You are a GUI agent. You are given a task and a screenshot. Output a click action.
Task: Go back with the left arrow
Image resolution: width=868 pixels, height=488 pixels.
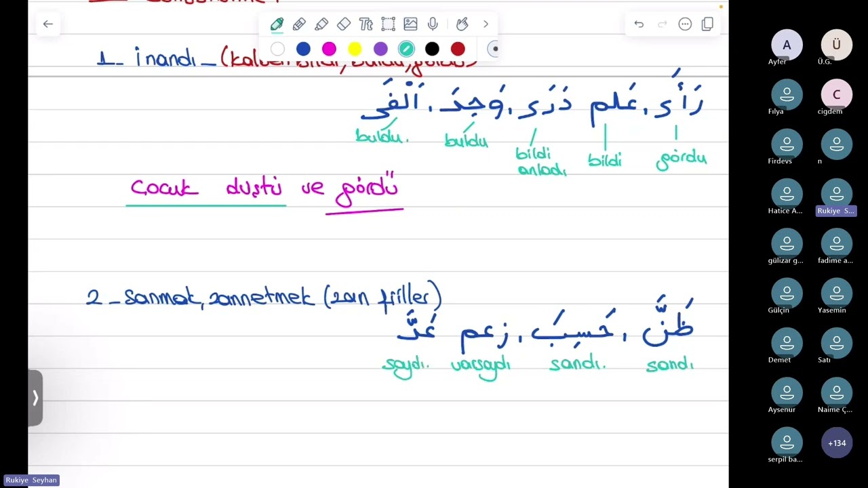(x=47, y=24)
